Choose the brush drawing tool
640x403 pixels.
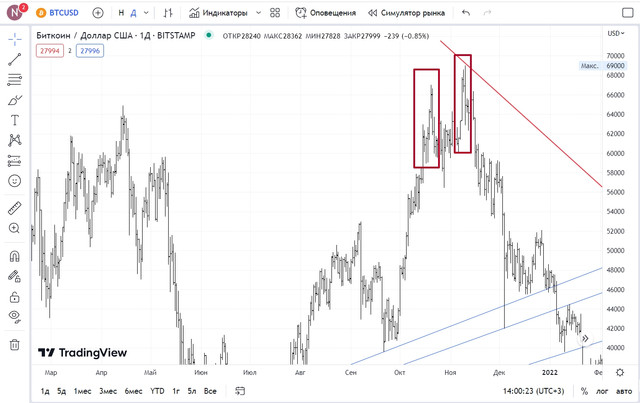(15, 100)
